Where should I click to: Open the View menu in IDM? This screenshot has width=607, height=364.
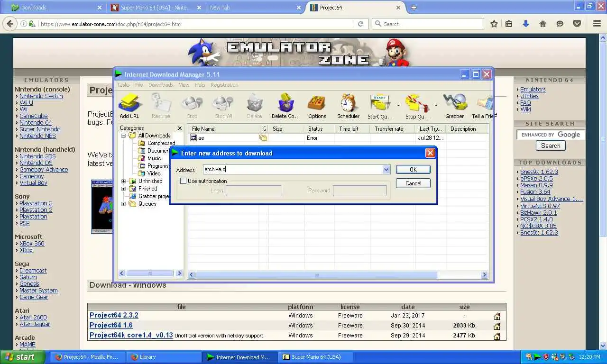coord(184,85)
